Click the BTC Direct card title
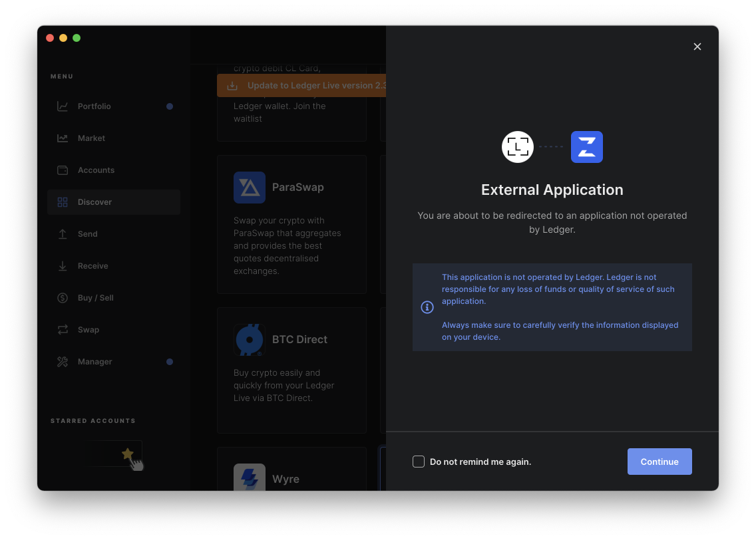The height and width of the screenshot is (540, 756). coord(299,340)
